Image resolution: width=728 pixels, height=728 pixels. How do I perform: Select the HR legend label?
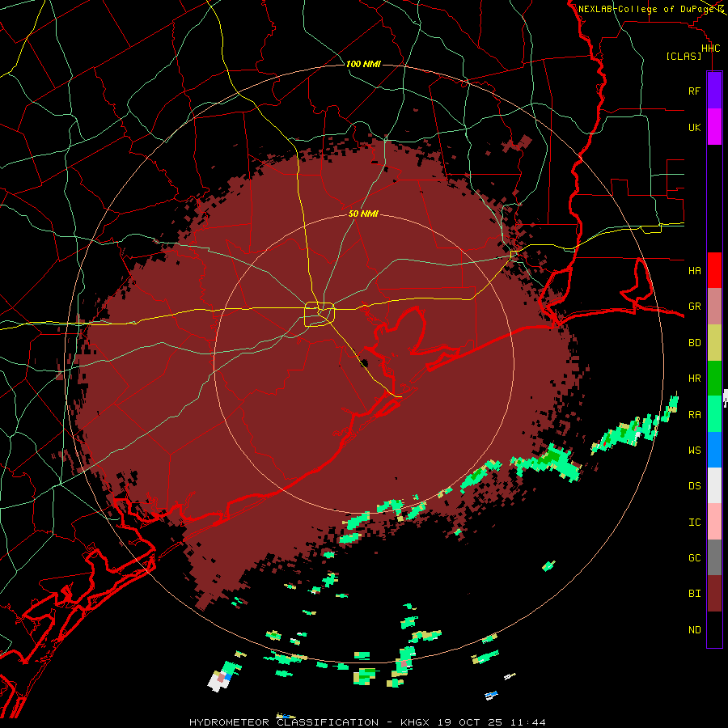(694, 379)
